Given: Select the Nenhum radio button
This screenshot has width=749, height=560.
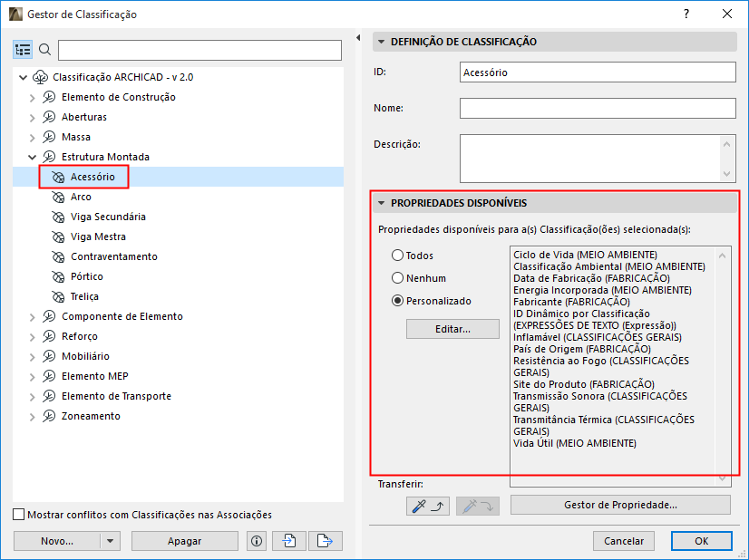Looking at the screenshot, I should (x=397, y=278).
